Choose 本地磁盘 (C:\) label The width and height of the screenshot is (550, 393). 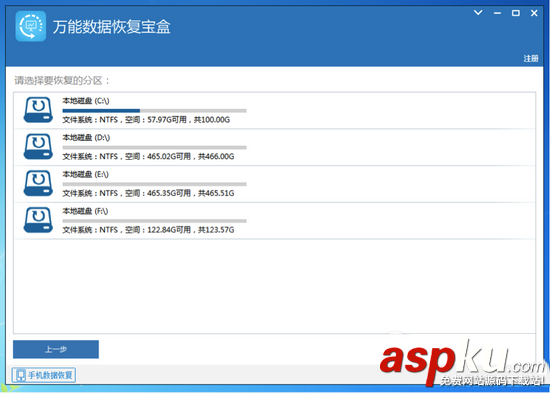(x=86, y=101)
